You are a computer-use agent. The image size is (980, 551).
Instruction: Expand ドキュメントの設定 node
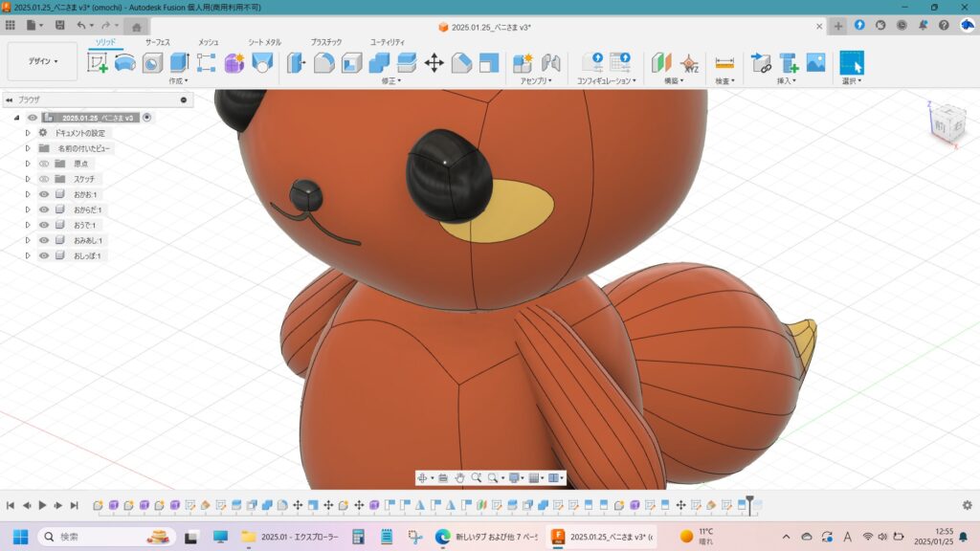[x=29, y=133]
